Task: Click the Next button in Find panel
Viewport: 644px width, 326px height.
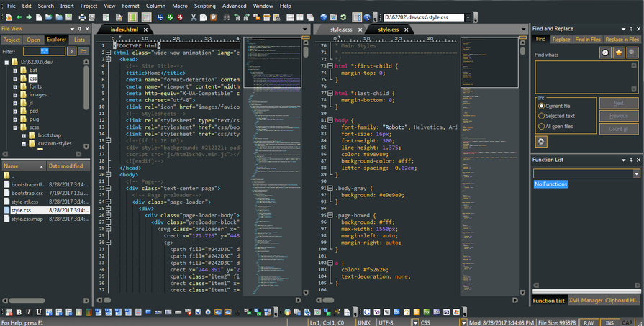Action: [618, 104]
